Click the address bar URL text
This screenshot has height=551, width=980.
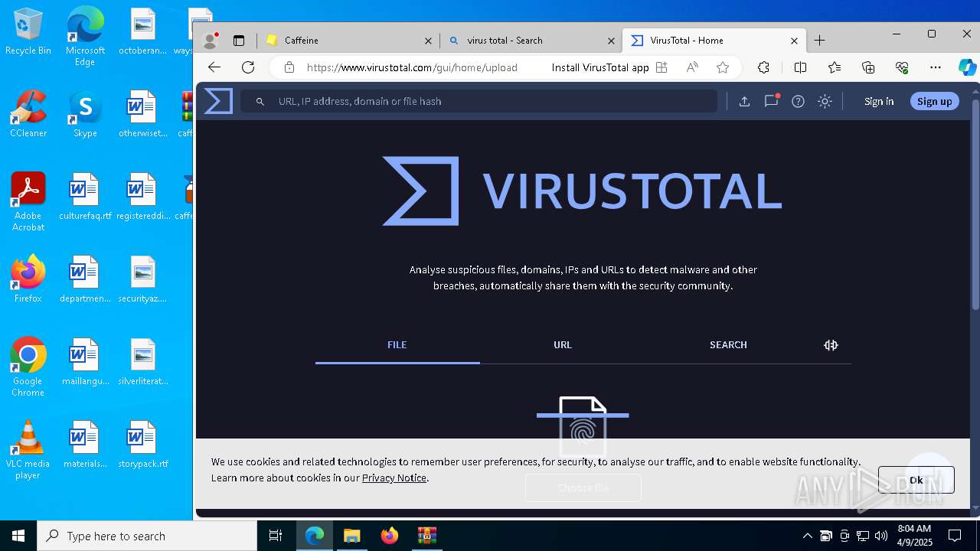[x=412, y=67]
